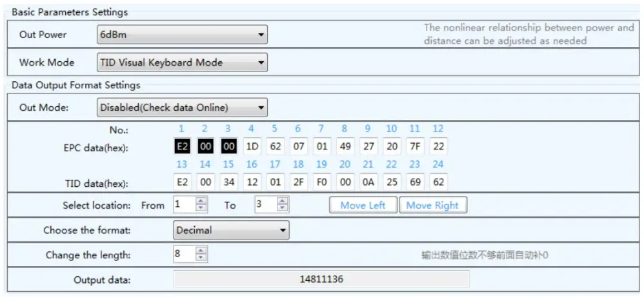Increase the To location stepper value

(x=282, y=202)
